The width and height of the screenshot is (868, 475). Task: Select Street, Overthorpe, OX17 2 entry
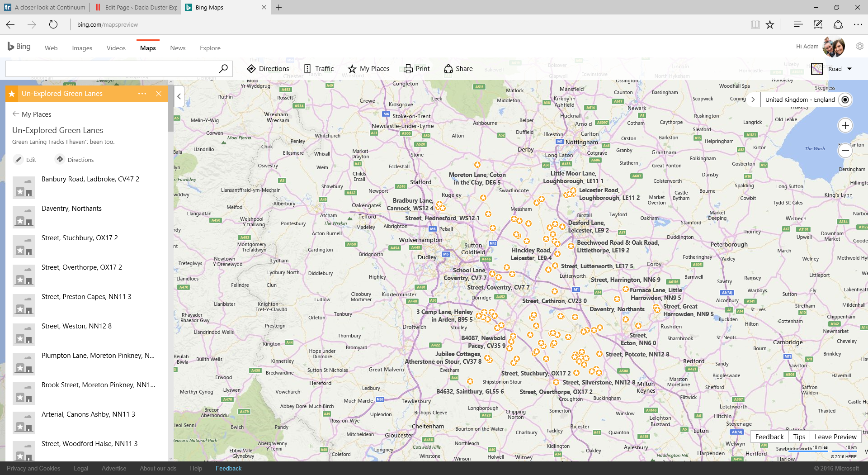tap(87, 275)
